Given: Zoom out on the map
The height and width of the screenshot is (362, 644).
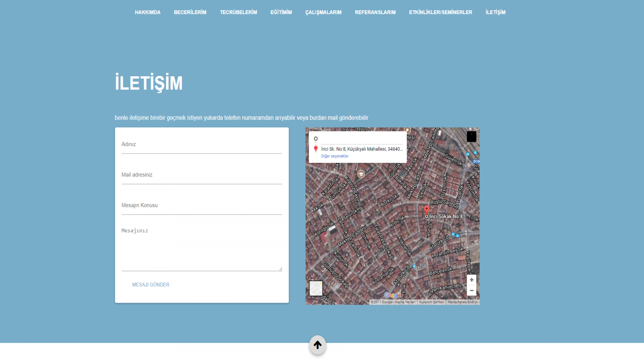Looking at the screenshot, I should point(472,291).
